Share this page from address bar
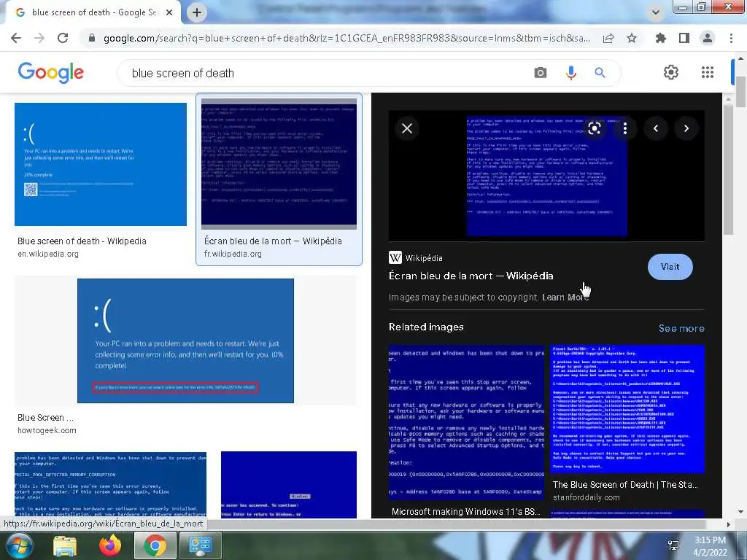The width and height of the screenshot is (747, 560). (x=608, y=38)
